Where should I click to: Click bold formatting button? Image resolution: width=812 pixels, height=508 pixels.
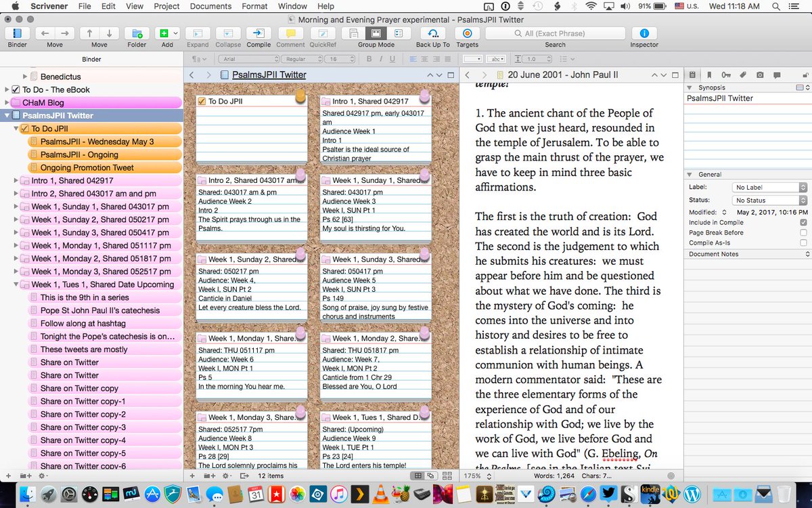coord(370,59)
